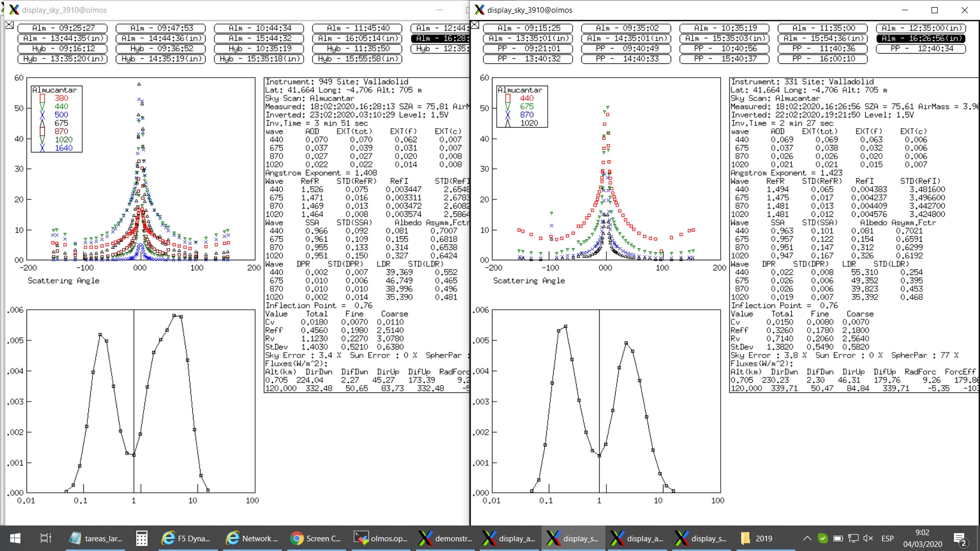Image resolution: width=980 pixels, height=551 pixels.
Task: Select Hyb - 15:55:58(in) scan
Action: 357,59
